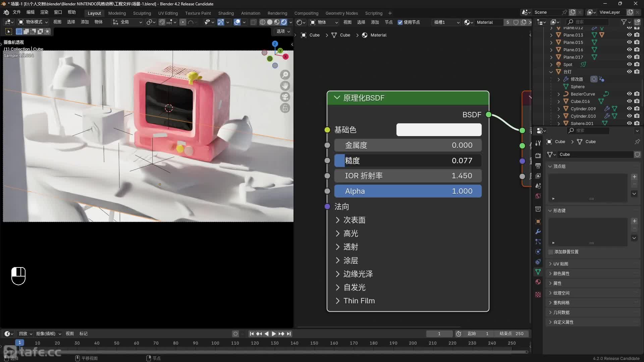
Task: Select solid viewport shading
Action: tap(270, 22)
